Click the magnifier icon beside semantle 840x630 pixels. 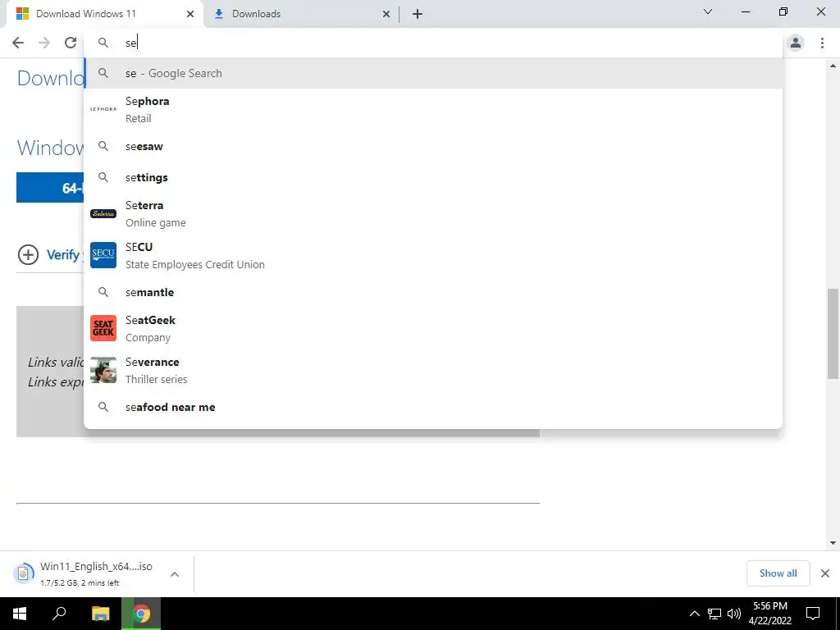tap(103, 293)
